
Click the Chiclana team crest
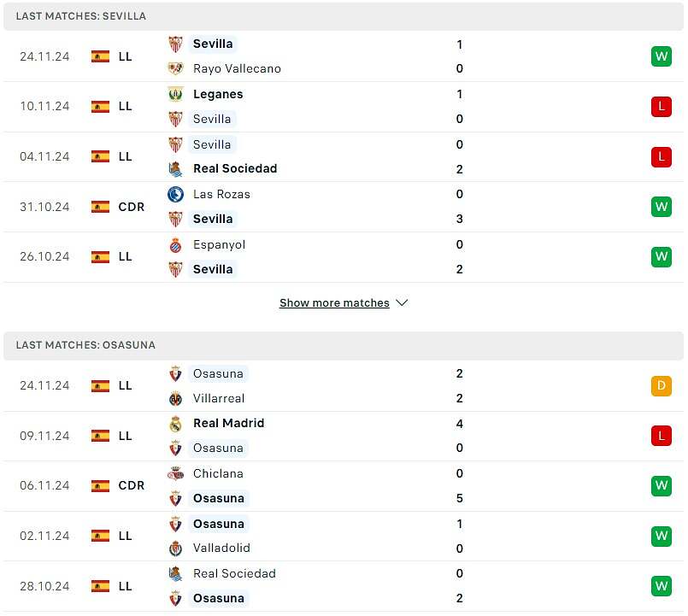[x=175, y=473]
